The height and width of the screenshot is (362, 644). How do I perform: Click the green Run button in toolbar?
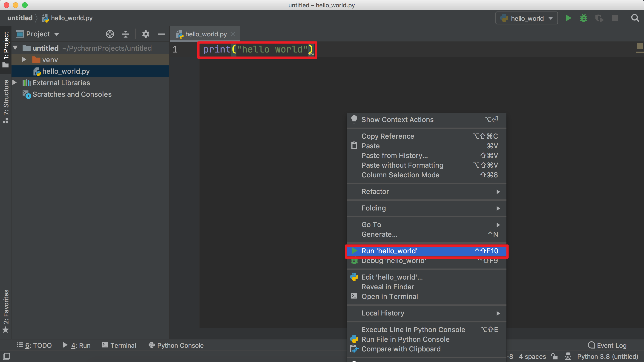pos(568,18)
